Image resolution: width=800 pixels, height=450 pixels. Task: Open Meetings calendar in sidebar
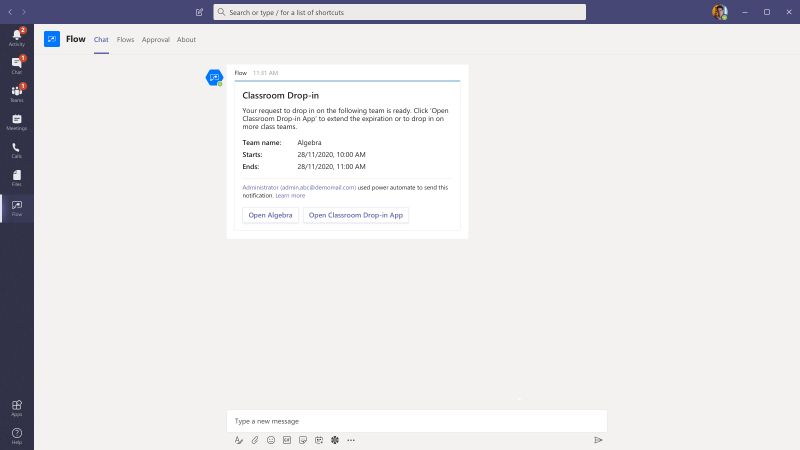[17, 122]
